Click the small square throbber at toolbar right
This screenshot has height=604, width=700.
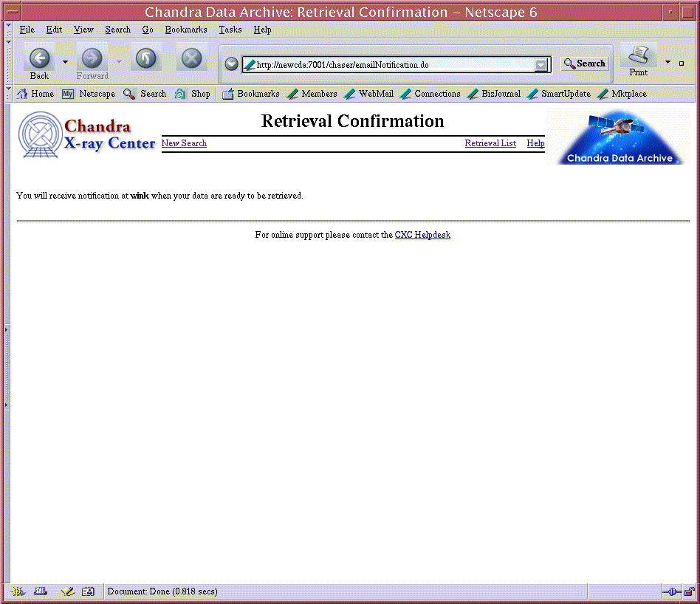coord(682,64)
